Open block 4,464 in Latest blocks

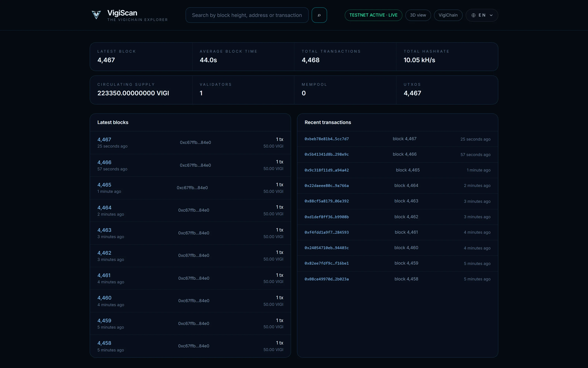[x=104, y=208]
